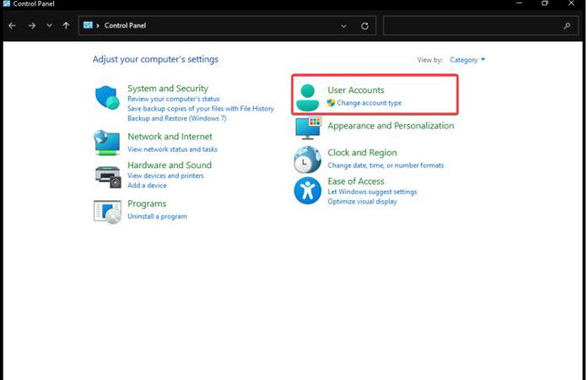Open the Clock and Region globe-clock icon
Screen dimensions: 588x380
pos(308,160)
